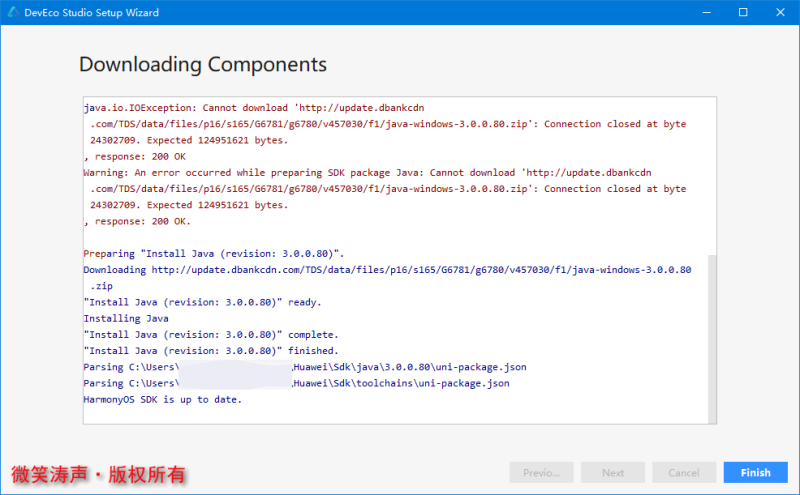This screenshot has width=800, height=495.
Task: Click the Parsing java\3.0.0.80 uni-package.json line
Action: (305, 367)
